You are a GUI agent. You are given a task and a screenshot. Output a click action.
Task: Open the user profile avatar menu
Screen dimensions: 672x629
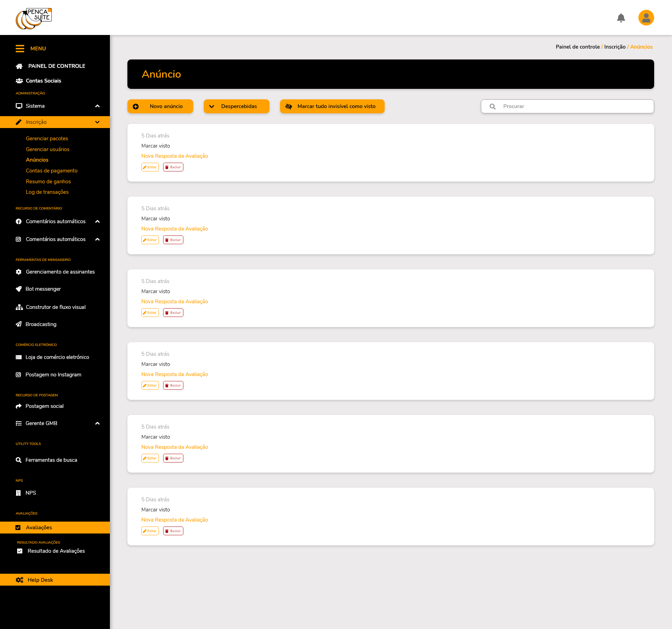tap(646, 18)
